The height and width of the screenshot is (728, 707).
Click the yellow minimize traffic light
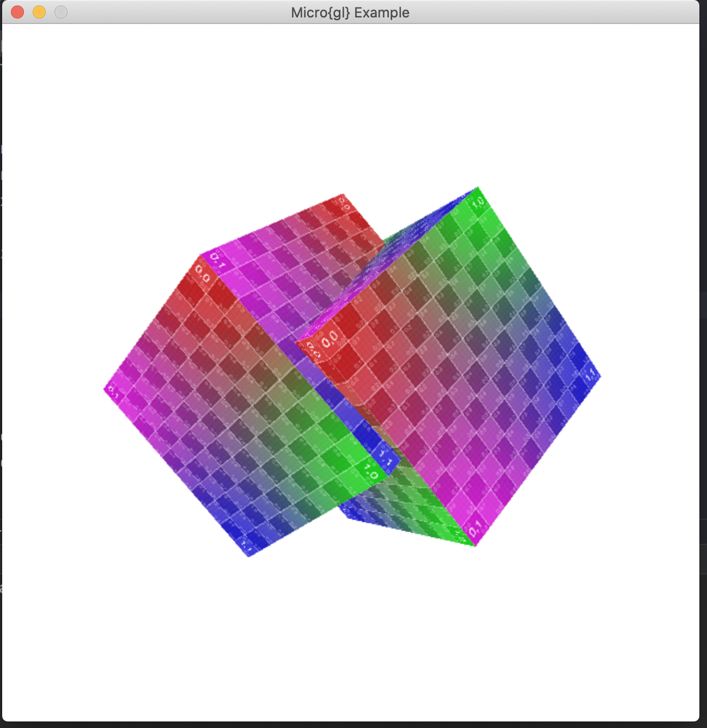38,11
